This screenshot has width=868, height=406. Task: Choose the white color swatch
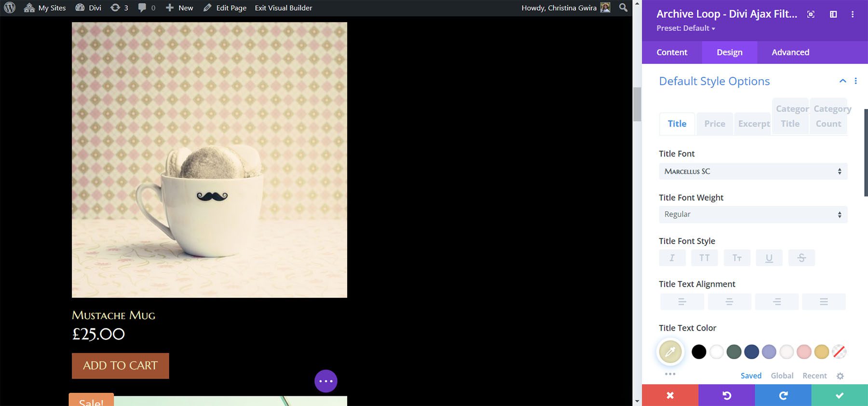717,352
